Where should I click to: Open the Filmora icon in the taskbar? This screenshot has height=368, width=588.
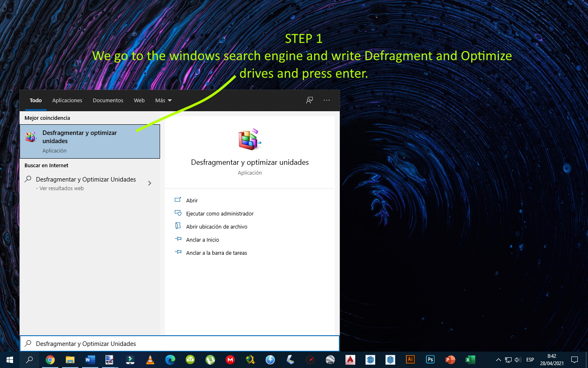pos(130,360)
